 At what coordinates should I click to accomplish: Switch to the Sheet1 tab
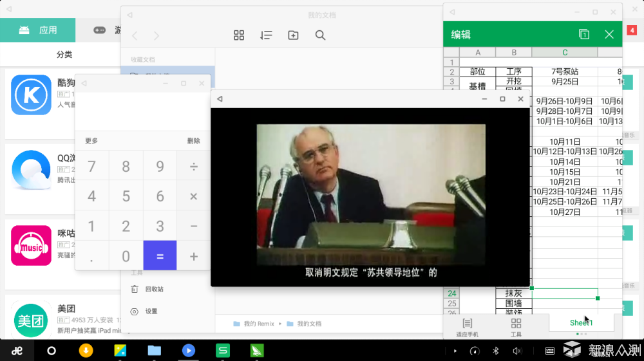pos(581,322)
